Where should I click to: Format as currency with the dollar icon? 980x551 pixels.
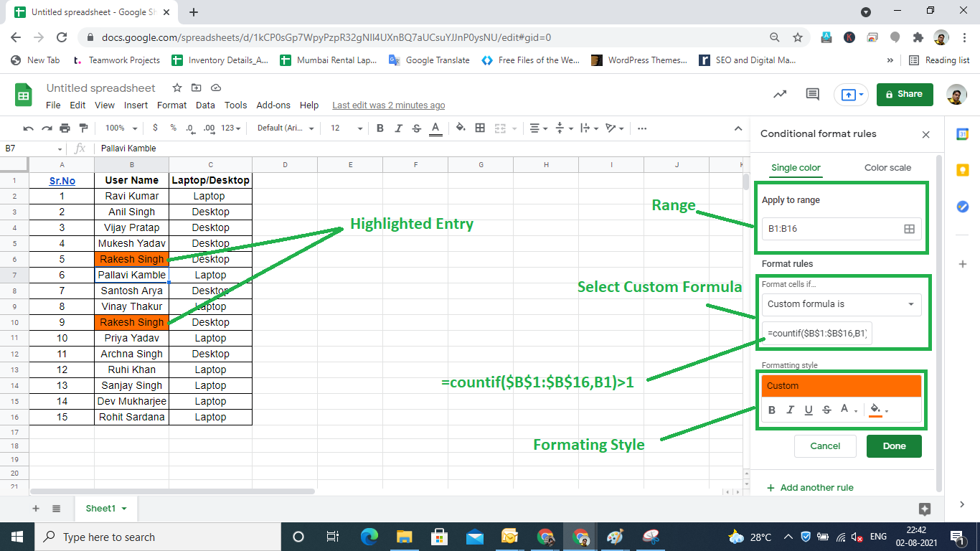tap(156, 128)
